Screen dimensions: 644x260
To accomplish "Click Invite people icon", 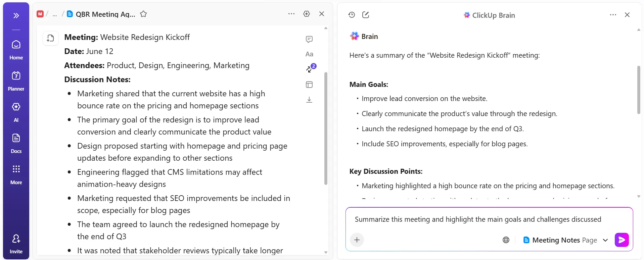I will click(x=16, y=244).
